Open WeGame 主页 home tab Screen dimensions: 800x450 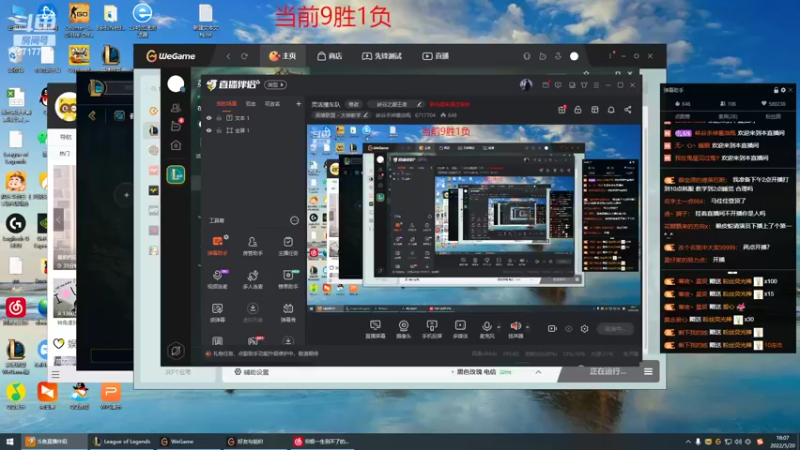click(283, 56)
